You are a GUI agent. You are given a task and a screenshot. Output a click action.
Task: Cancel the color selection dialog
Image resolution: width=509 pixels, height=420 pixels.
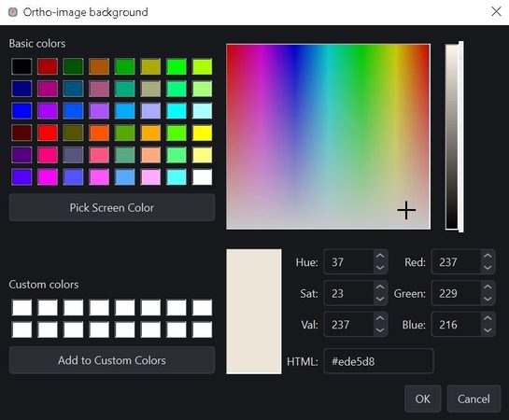[x=474, y=399]
